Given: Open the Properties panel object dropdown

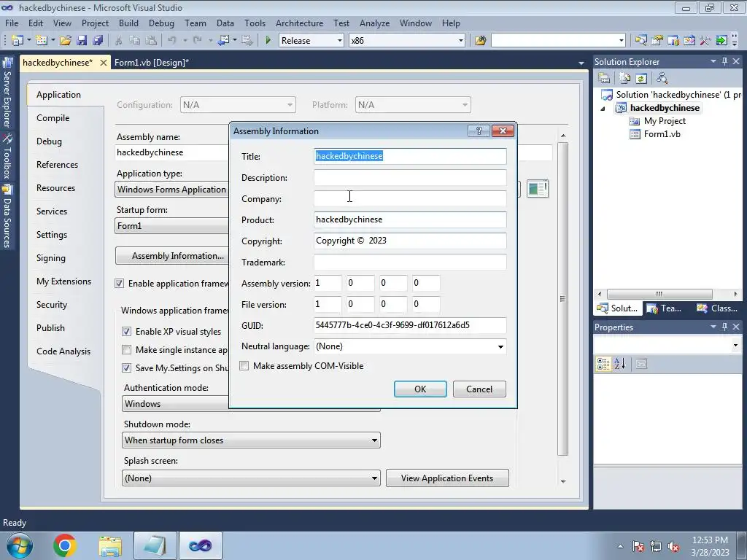Looking at the screenshot, I should coord(735,345).
